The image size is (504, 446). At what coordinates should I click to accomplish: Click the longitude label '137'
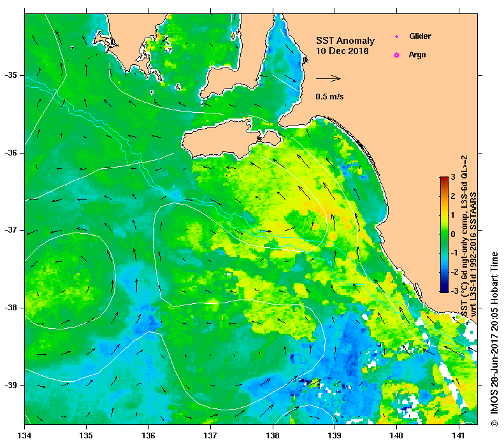211,435
